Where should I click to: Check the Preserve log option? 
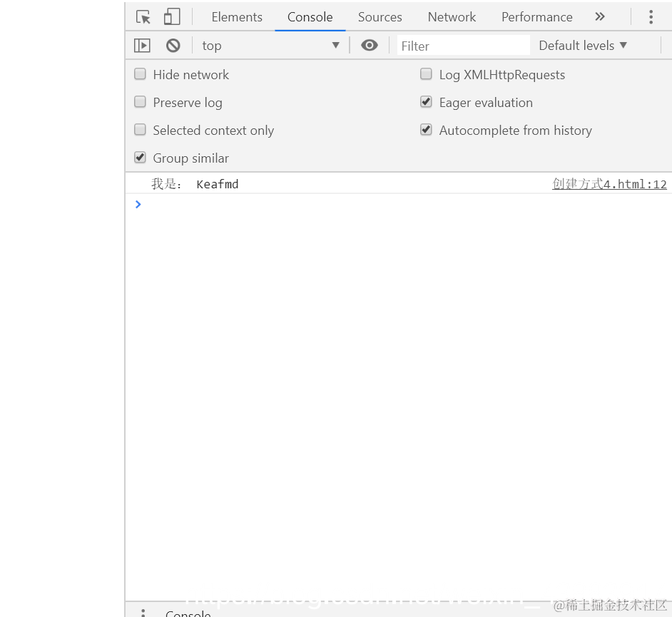pyautogui.click(x=140, y=102)
